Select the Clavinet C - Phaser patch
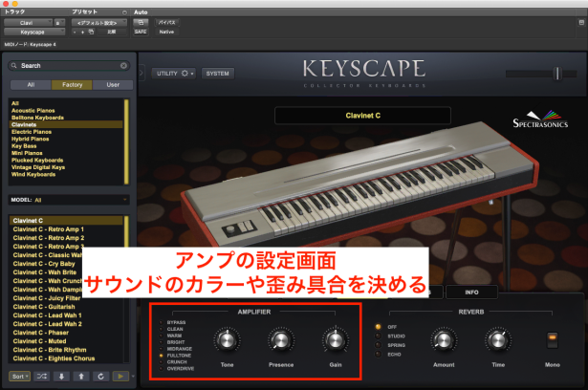588x390 pixels. coord(41,333)
